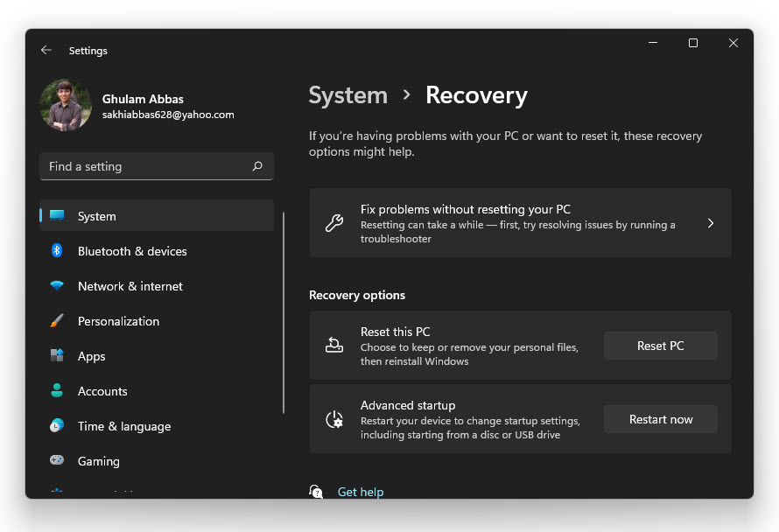Viewport: 779px width, 532px height.
Task: Maximize the Settings window
Action: pyautogui.click(x=693, y=43)
